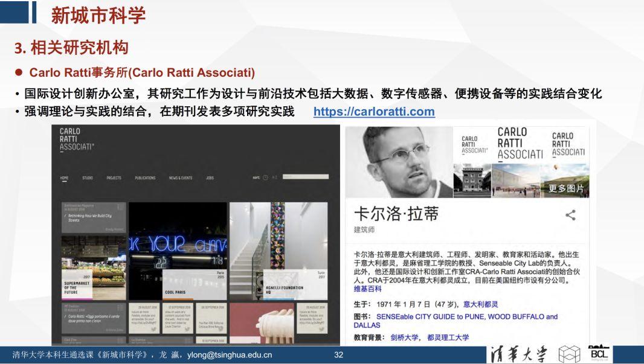Open the JOBS navigation item
This screenshot has width=644, height=364.
(210, 178)
